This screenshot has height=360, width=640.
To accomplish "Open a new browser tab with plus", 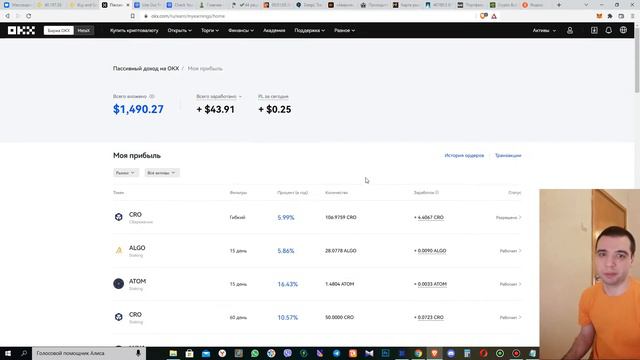I will pos(559,5).
